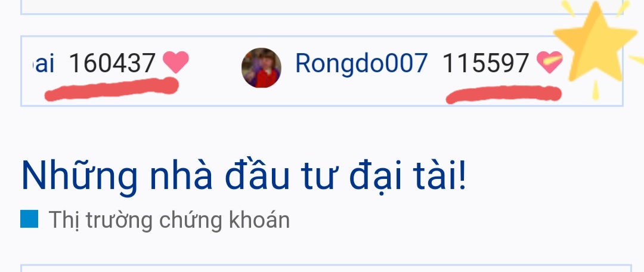Click the blue square before Thị trường chứng khoán
Image resolution: width=644 pixels, height=272 pixels.
29,218
